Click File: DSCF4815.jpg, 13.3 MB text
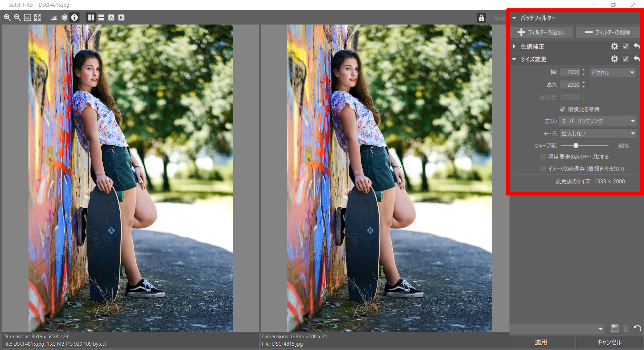 coord(55,344)
